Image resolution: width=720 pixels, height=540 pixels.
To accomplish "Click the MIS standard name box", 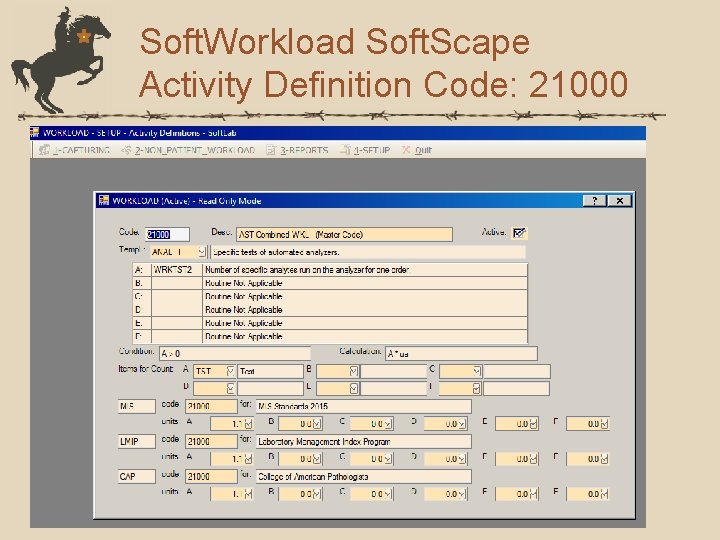I will [136, 406].
